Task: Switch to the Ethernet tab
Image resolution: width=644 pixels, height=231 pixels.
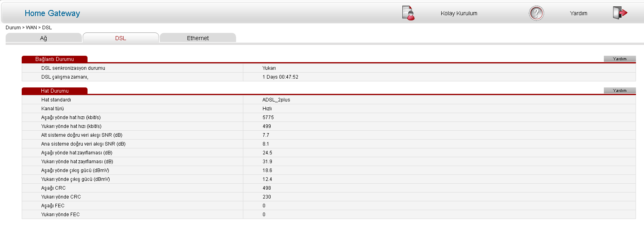Action: click(x=198, y=38)
